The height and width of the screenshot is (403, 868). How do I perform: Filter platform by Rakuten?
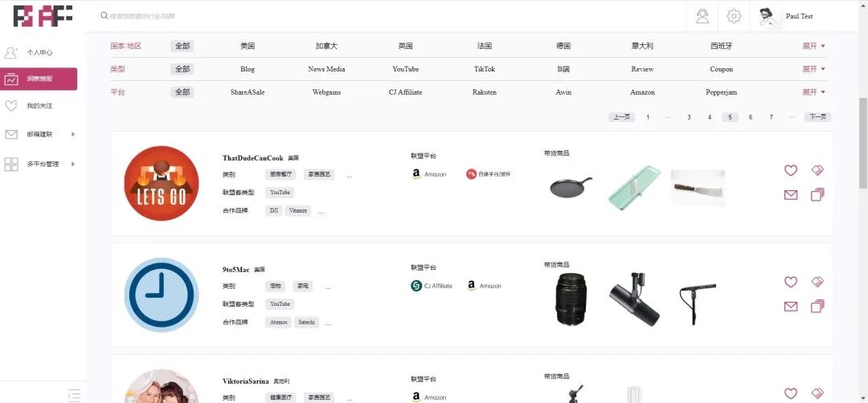(485, 92)
